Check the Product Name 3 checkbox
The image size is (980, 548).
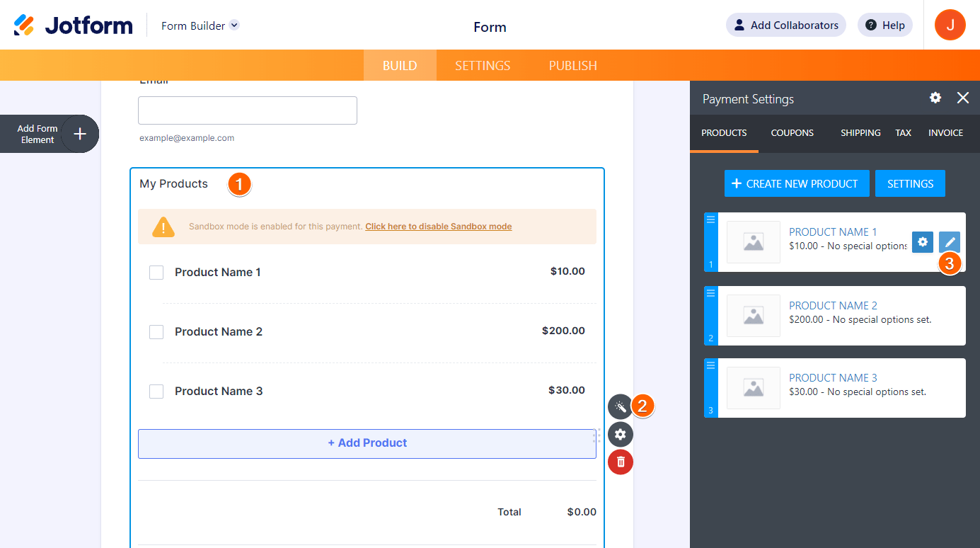coord(156,392)
